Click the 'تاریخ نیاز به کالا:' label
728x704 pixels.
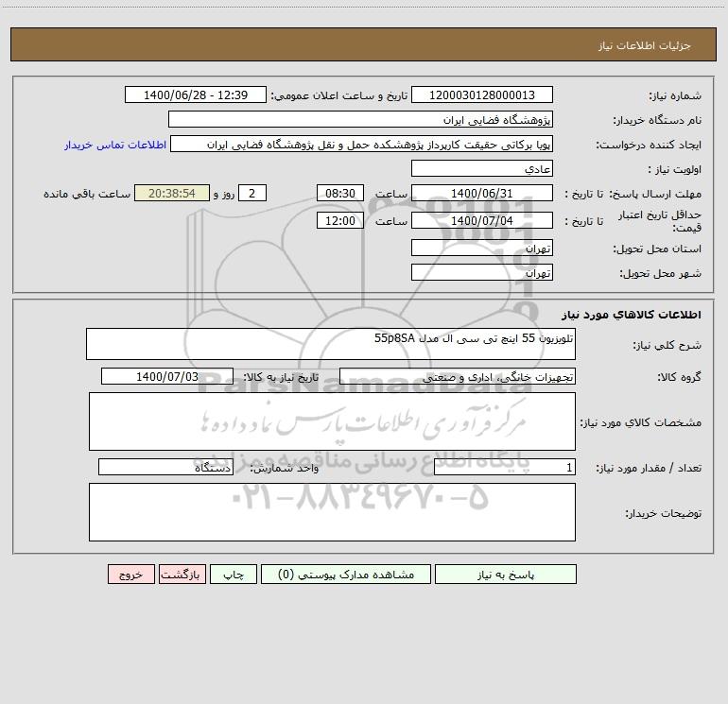coord(281,377)
